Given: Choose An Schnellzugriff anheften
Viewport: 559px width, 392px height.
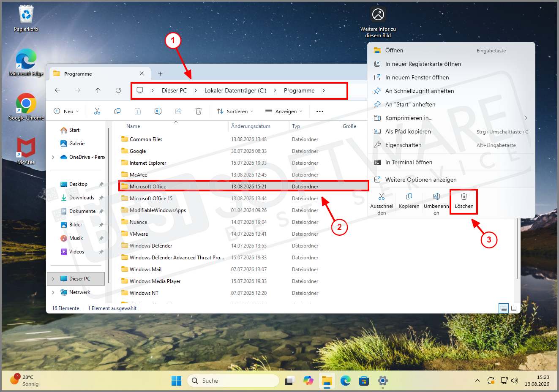Looking at the screenshot, I should tap(451, 91).
